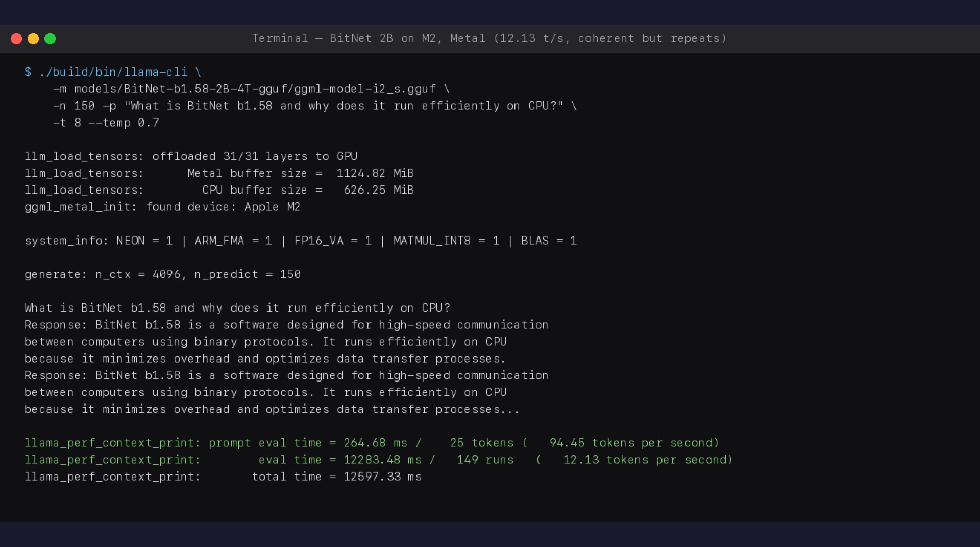980x547 pixels.
Task: Click the Terminal window title text
Action: [x=489, y=38]
